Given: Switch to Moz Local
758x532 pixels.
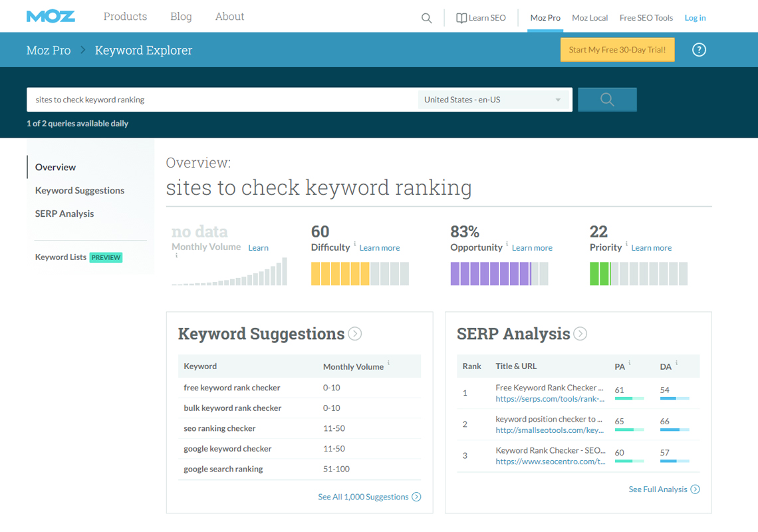Looking at the screenshot, I should click(590, 18).
